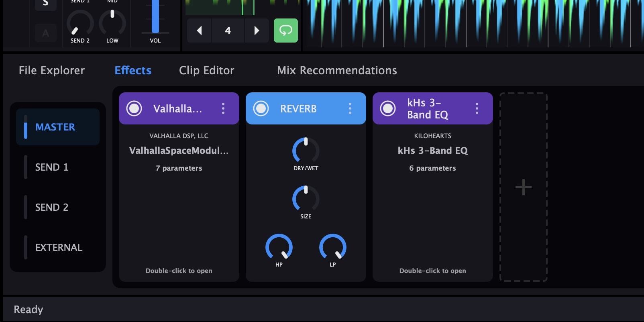Image resolution: width=644 pixels, height=322 pixels.
Task: Click Valhalla card's Double-click to open hint
Action: coord(179,271)
